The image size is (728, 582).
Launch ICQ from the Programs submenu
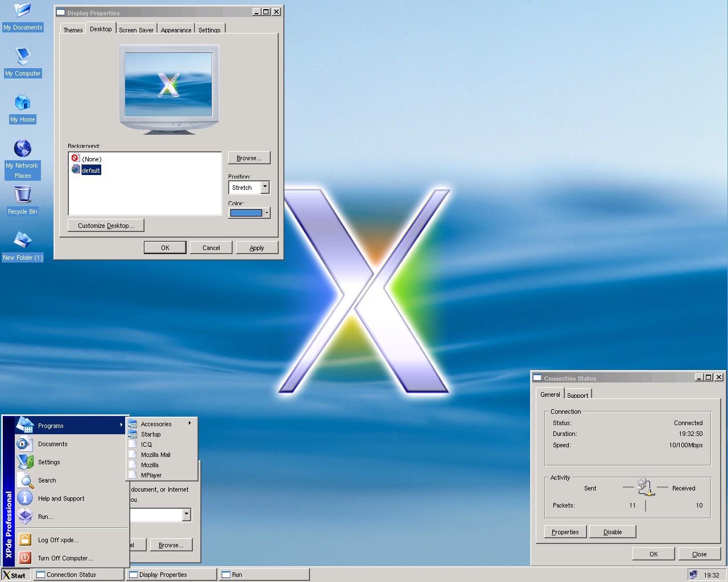[162, 444]
